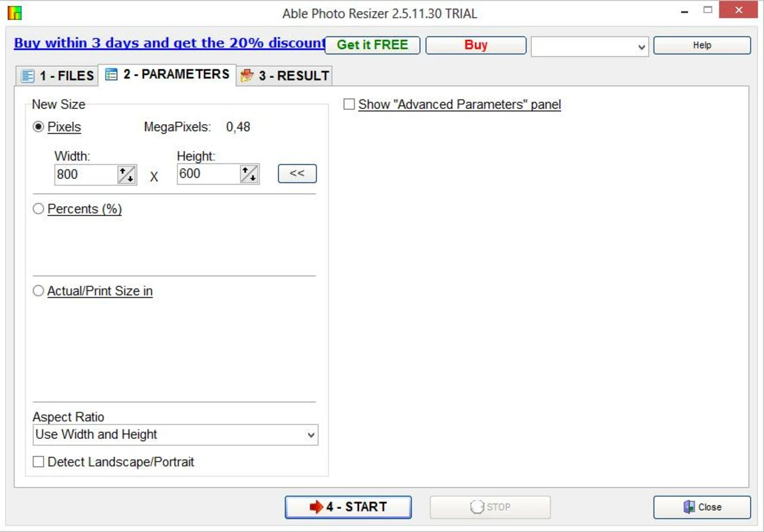Image resolution: width=764 pixels, height=532 pixels.
Task: Select the Actual/Print Size in option
Action: (x=38, y=291)
